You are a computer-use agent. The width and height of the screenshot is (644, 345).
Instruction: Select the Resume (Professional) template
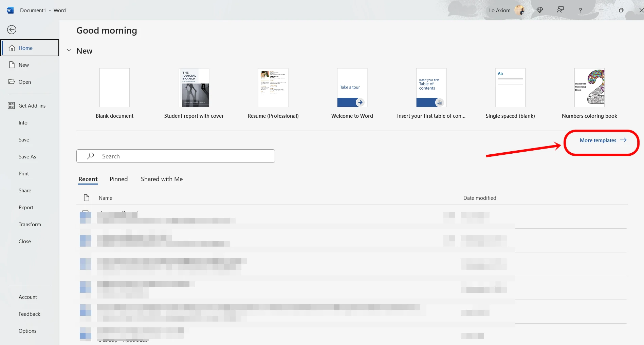coord(273,93)
